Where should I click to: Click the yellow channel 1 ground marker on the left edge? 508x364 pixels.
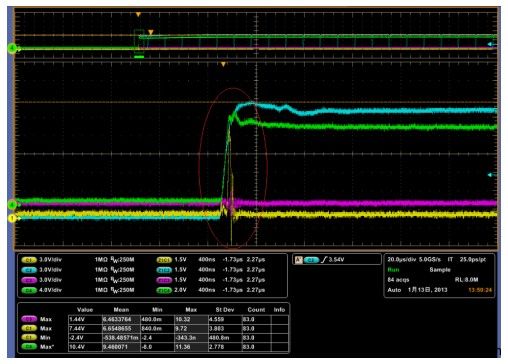(12, 218)
